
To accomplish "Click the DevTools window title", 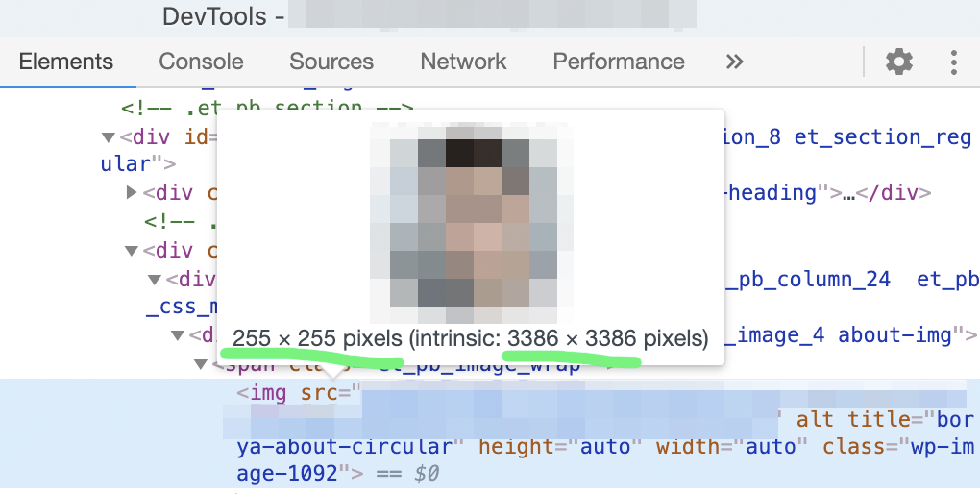I will [223, 17].
